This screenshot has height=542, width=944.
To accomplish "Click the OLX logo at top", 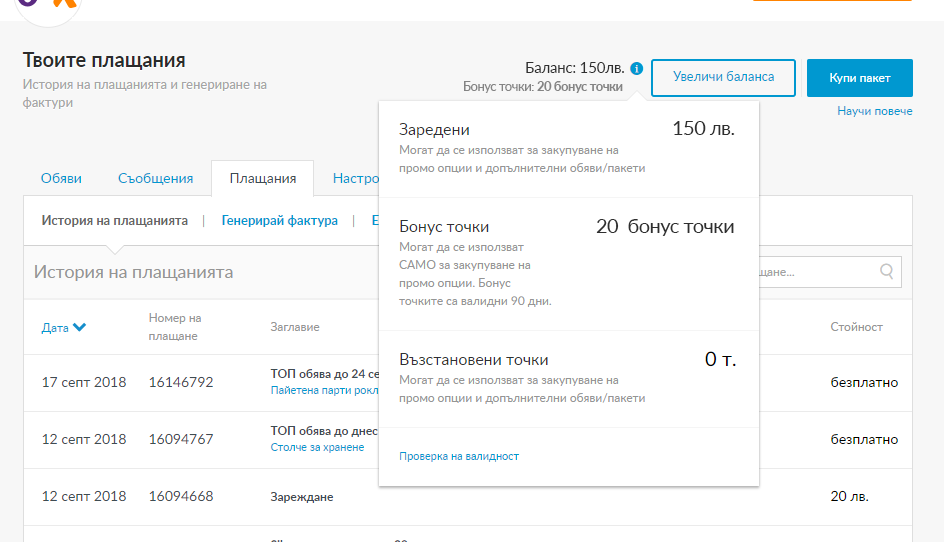I will click(48, 7).
